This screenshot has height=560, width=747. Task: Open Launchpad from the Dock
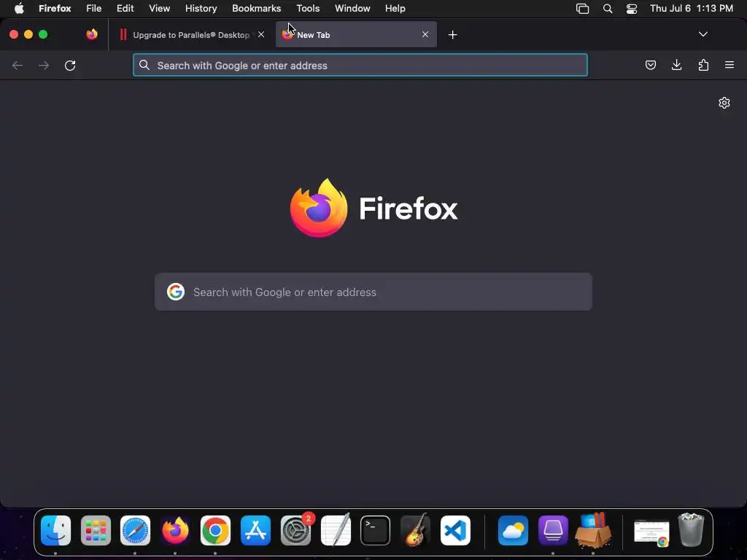[x=96, y=531]
